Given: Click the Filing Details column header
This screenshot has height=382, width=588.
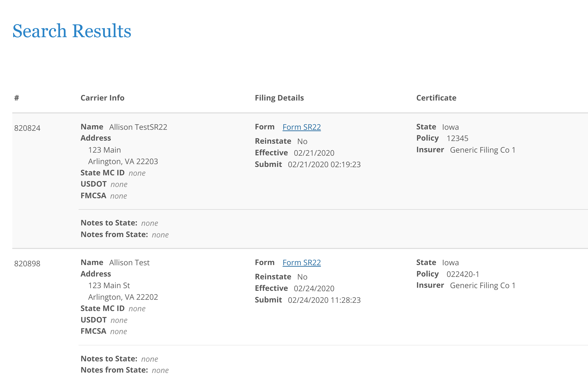Looking at the screenshot, I should coord(279,98).
